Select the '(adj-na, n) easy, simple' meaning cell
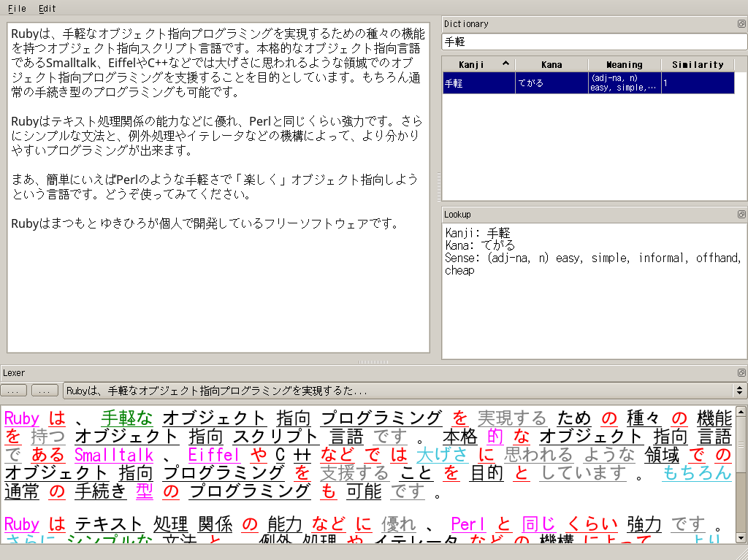The width and height of the screenshot is (748, 560). [x=625, y=83]
